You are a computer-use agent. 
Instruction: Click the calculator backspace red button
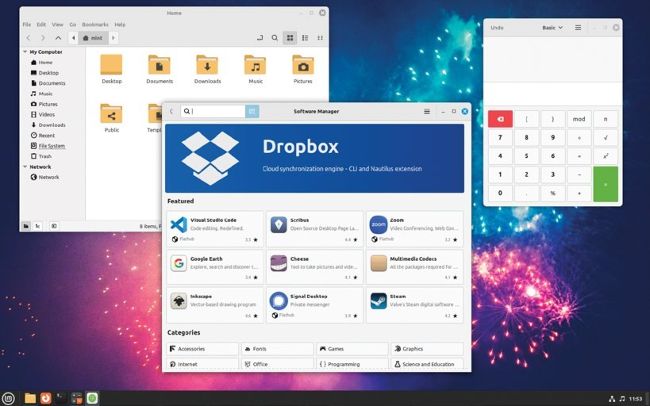(x=500, y=119)
